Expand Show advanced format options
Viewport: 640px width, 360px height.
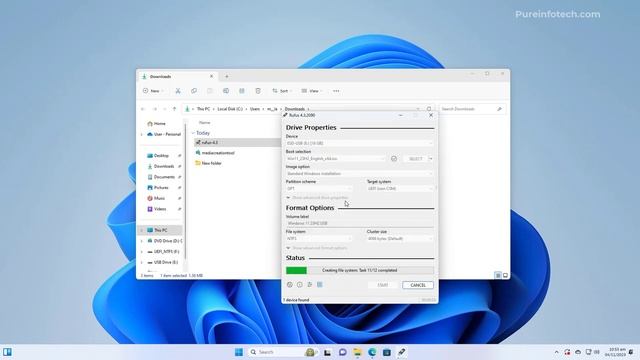(x=316, y=248)
